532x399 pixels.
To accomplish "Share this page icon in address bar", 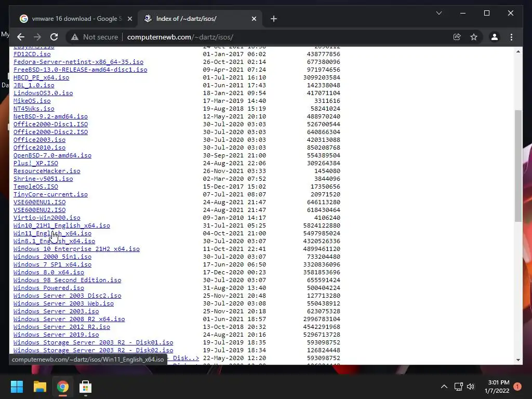I will 457,37.
